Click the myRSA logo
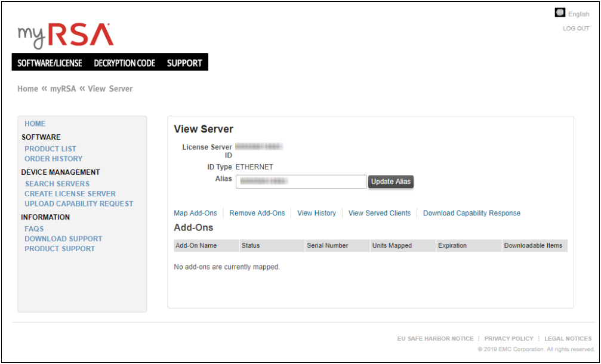 click(x=65, y=36)
